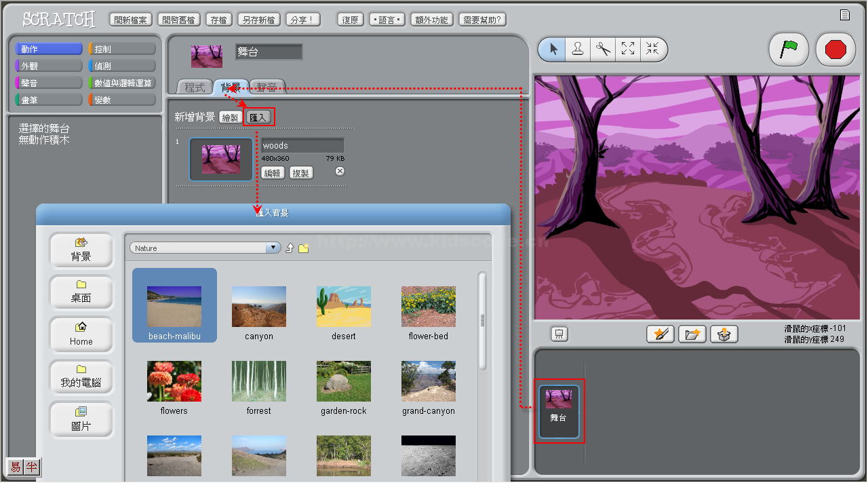Toggle presentation mode icon below stage
Image resolution: width=868 pixels, height=483 pixels.
click(x=559, y=334)
